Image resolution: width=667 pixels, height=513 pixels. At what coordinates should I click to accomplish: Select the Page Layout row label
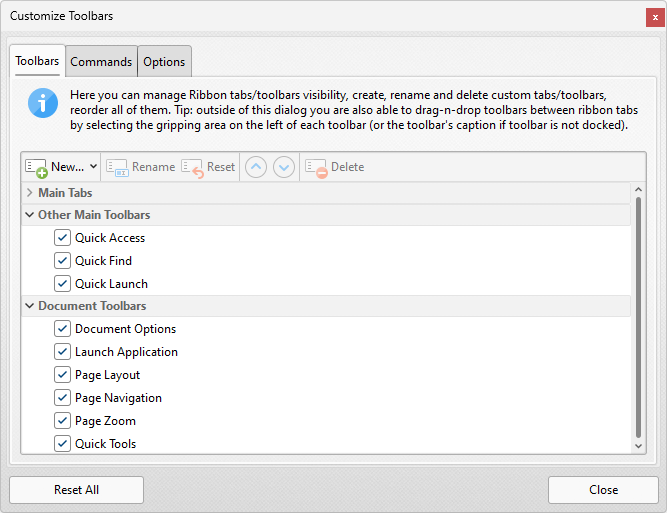point(107,375)
